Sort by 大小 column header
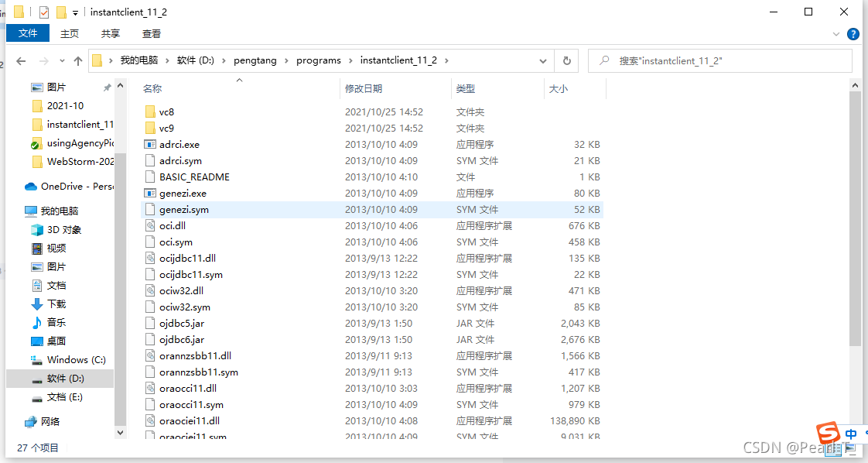Screen dimensions: 868x463 pyautogui.click(x=558, y=88)
